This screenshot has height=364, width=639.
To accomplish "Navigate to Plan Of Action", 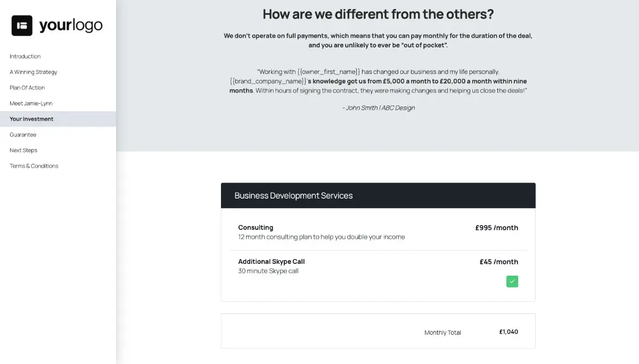I will (x=27, y=87).
